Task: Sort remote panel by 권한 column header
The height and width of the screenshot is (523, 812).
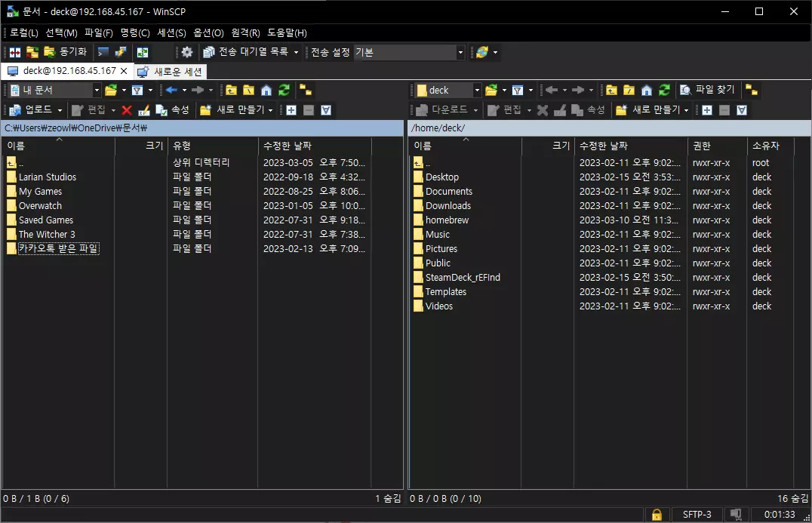Action: click(x=717, y=146)
